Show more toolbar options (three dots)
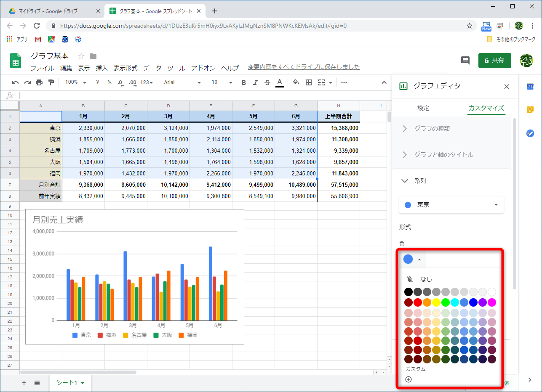 pos(344,82)
